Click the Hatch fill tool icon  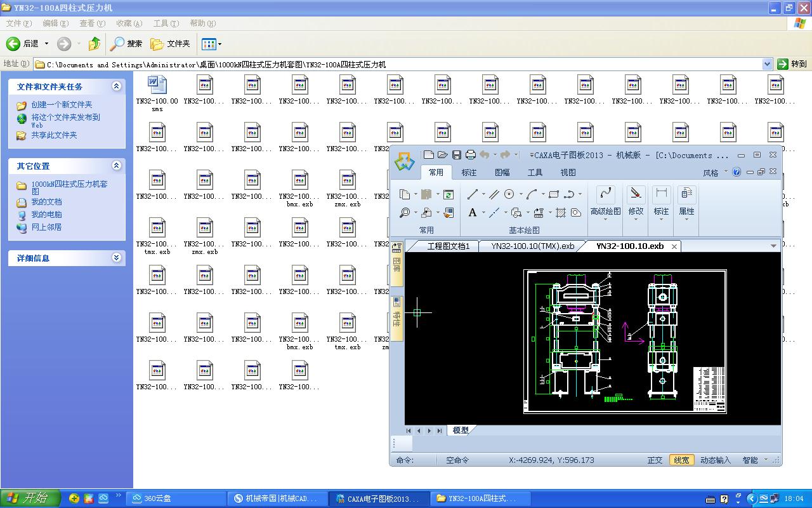[561, 213]
